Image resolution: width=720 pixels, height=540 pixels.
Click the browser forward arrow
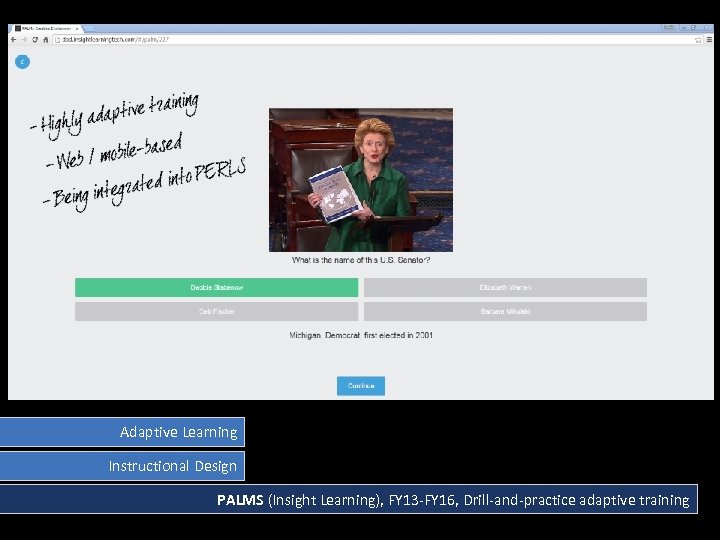(x=24, y=40)
